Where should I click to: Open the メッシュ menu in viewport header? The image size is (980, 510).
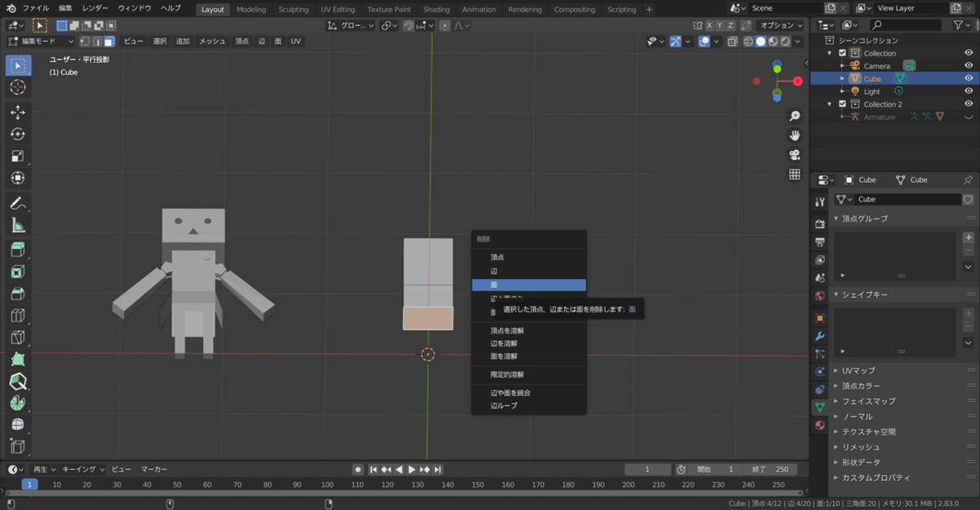pos(212,41)
